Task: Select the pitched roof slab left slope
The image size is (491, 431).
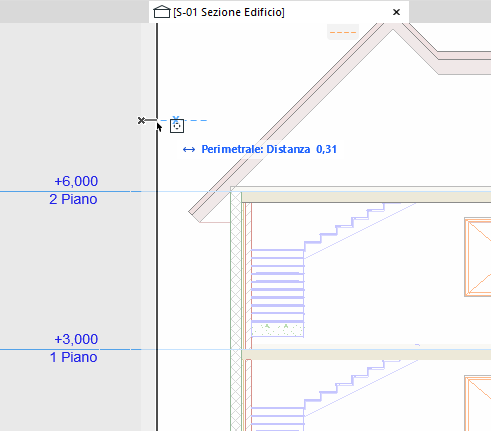Action: (x=290, y=122)
